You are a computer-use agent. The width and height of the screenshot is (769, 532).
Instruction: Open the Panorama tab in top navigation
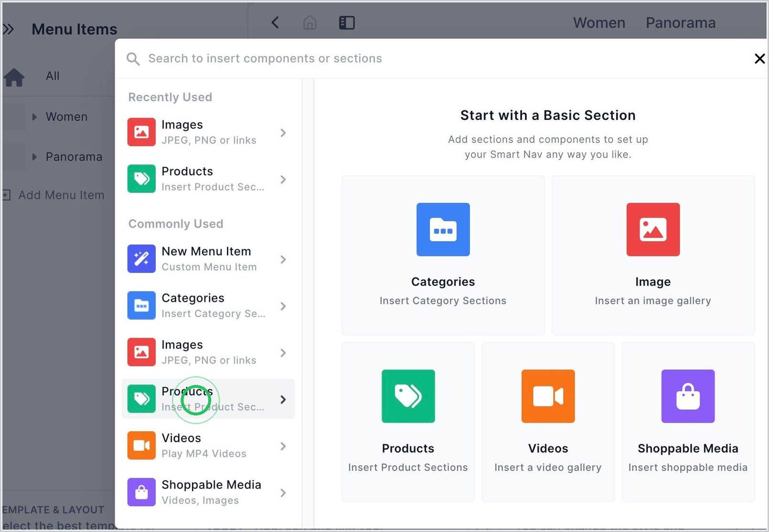(681, 23)
